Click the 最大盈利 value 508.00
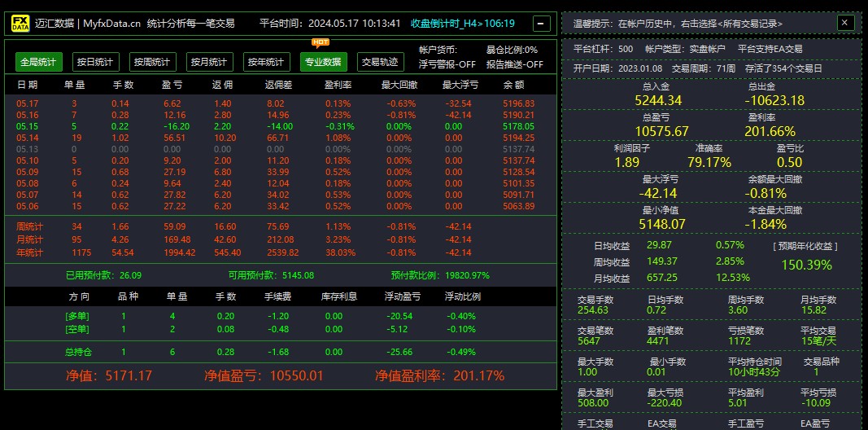868x430 pixels. pyautogui.click(x=593, y=403)
